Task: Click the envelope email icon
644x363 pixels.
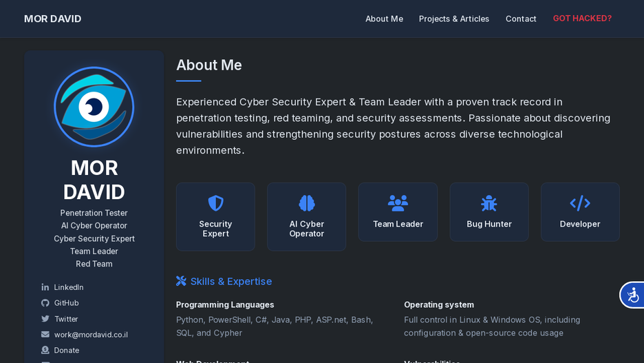Action: tap(45, 335)
